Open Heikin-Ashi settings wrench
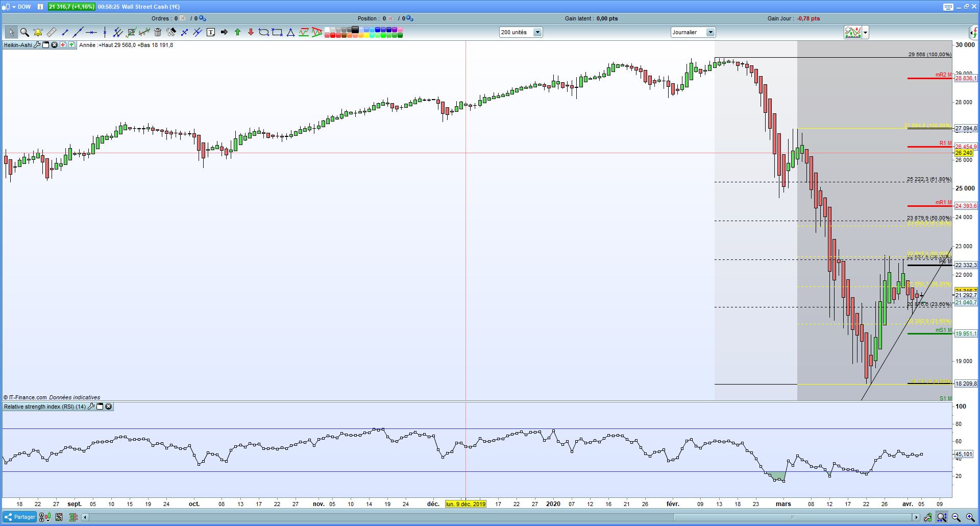Image resolution: width=980 pixels, height=526 pixels. [x=37, y=45]
